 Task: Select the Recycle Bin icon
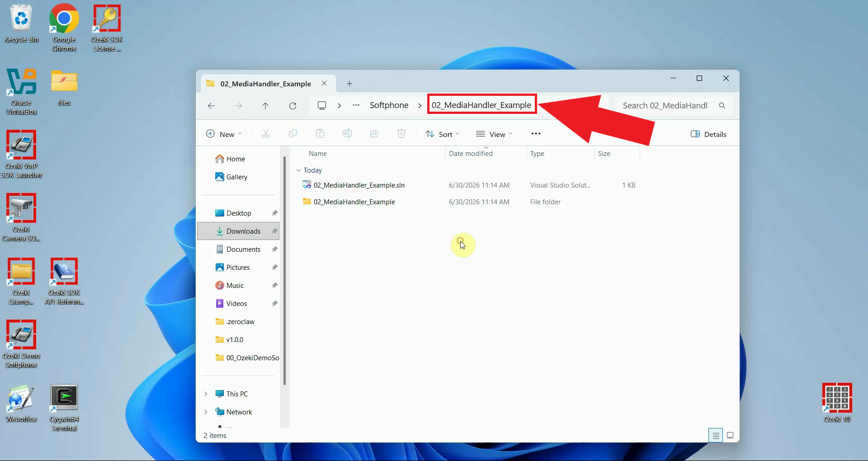point(21,24)
